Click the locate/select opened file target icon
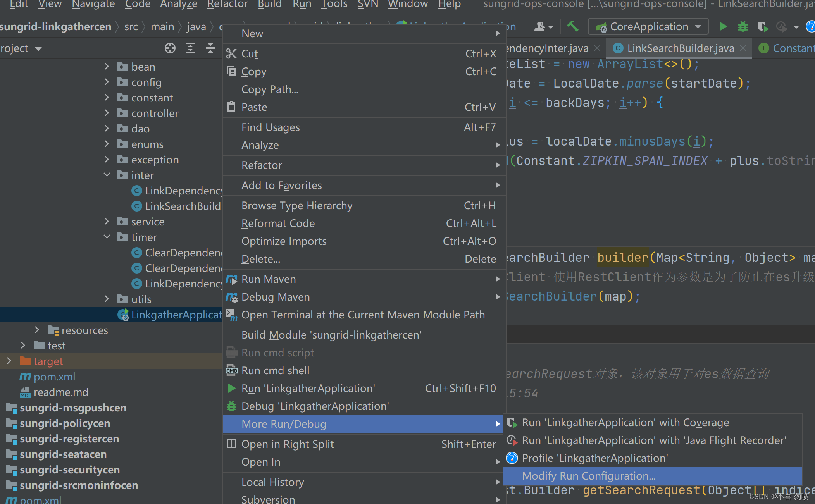The image size is (815, 504). coord(170,48)
